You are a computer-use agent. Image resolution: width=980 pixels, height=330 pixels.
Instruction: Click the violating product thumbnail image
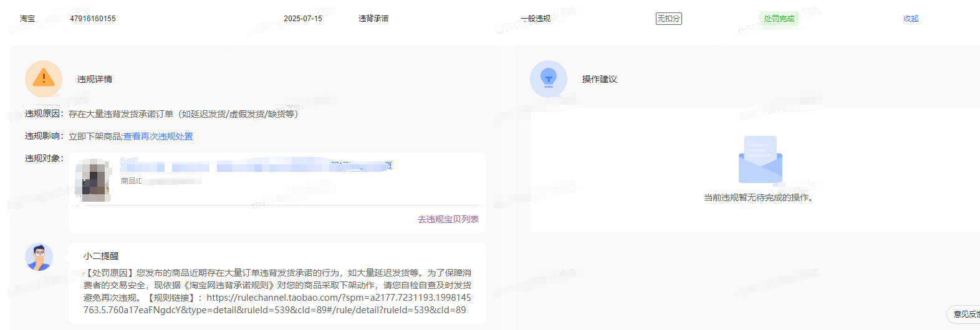tap(93, 180)
